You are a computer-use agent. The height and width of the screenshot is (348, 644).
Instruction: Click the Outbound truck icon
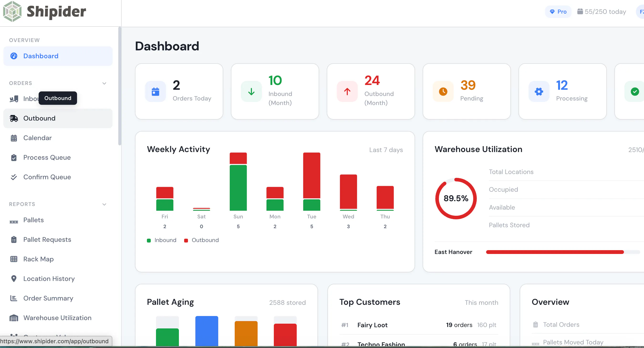(x=14, y=118)
